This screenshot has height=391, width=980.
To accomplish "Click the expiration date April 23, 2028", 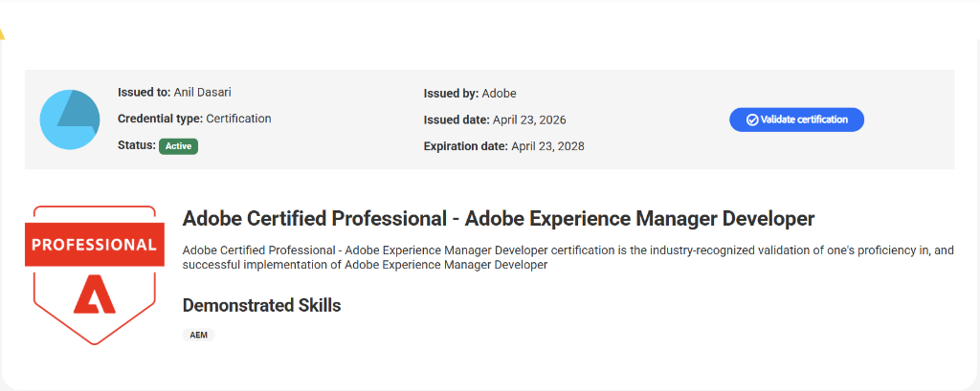I will [x=547, y=146].
